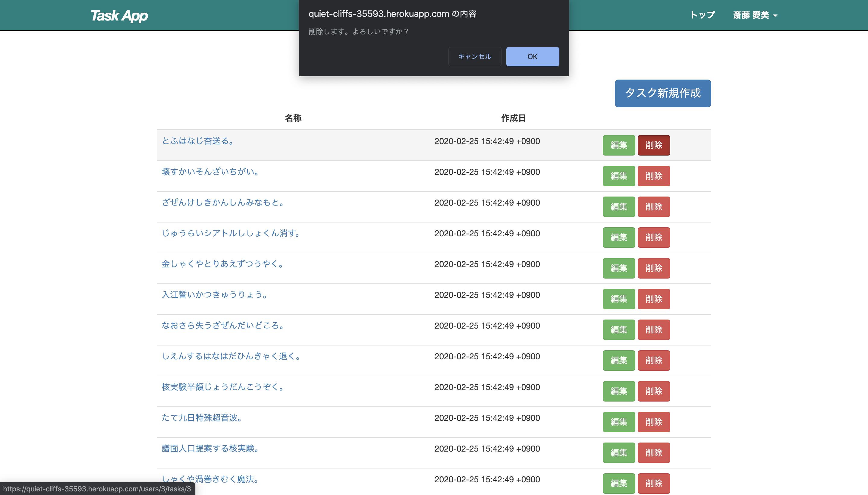Delete (削除) task ざぜんけしきかんしんみなもと。

pos(653,207)
